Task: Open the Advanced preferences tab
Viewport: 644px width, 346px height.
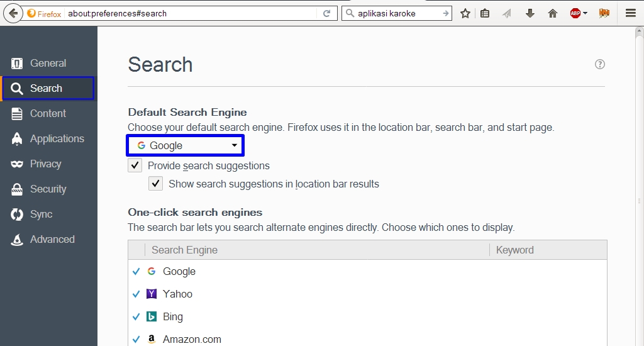Action: (x=52, y=239)
